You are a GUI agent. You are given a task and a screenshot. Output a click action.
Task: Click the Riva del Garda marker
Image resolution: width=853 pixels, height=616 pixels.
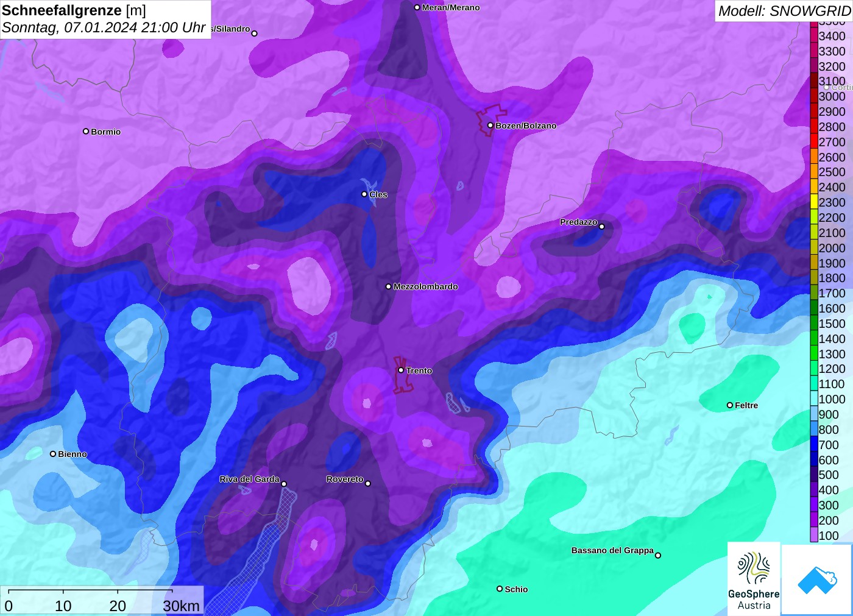pyautogui.click(x=284, y=484)
